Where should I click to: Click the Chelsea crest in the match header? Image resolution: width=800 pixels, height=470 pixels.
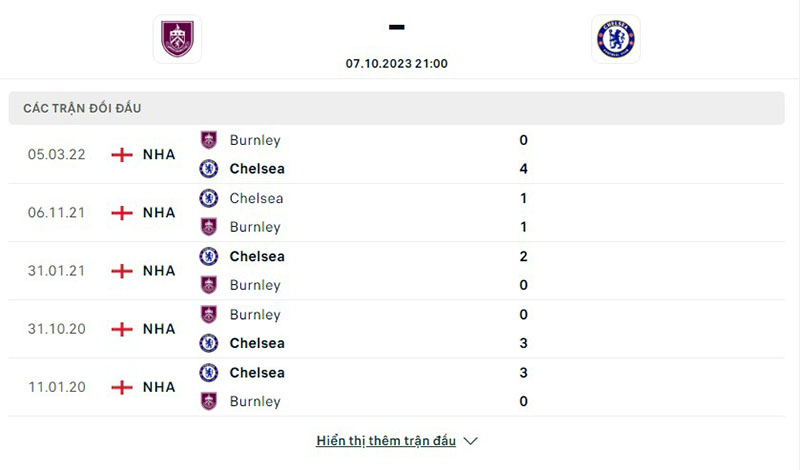[x=615, y=39]
